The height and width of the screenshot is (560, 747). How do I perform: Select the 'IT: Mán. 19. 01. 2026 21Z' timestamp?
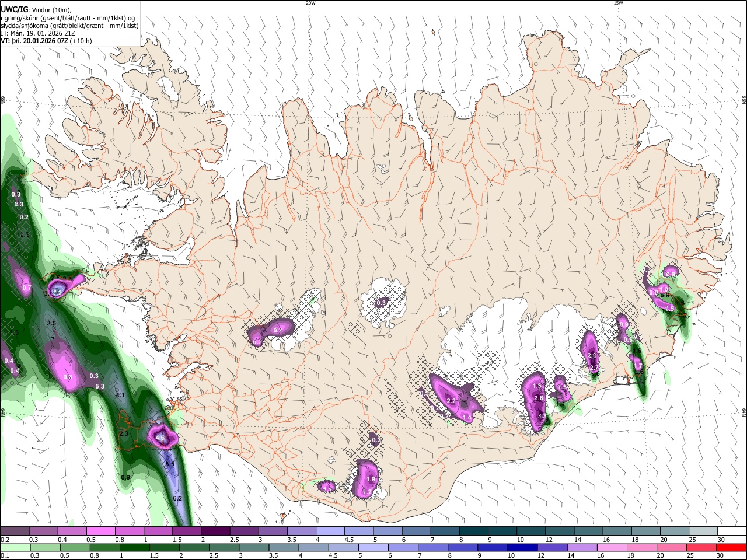coord(38,33)
